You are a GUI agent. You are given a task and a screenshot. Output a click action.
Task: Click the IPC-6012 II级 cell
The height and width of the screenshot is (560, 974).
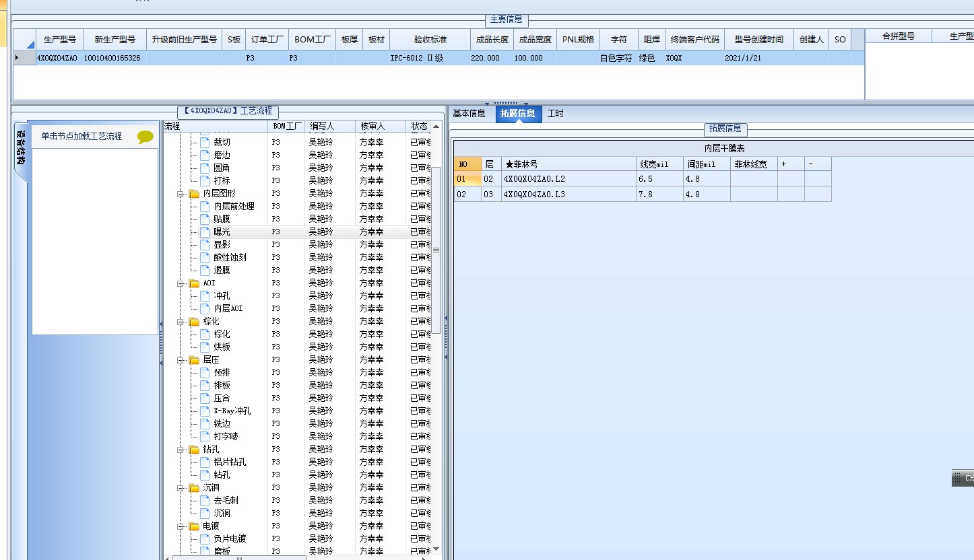[x=430, y=59]
